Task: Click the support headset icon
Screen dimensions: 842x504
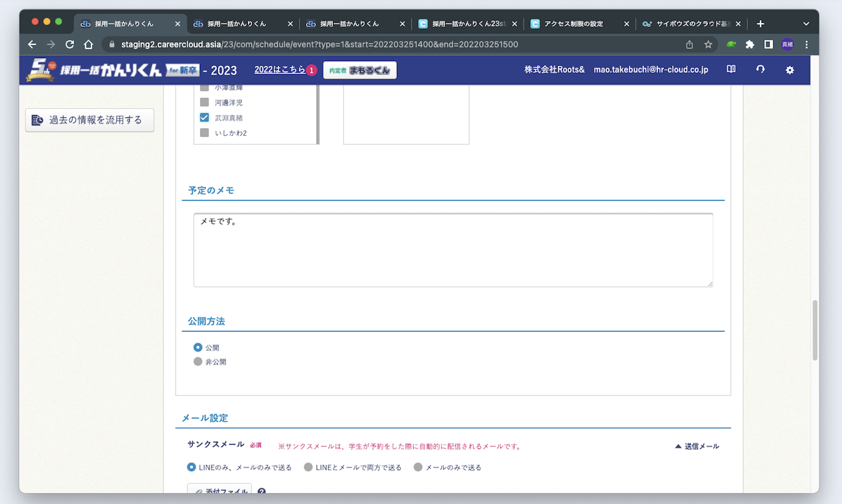Action: click(760, 69)
